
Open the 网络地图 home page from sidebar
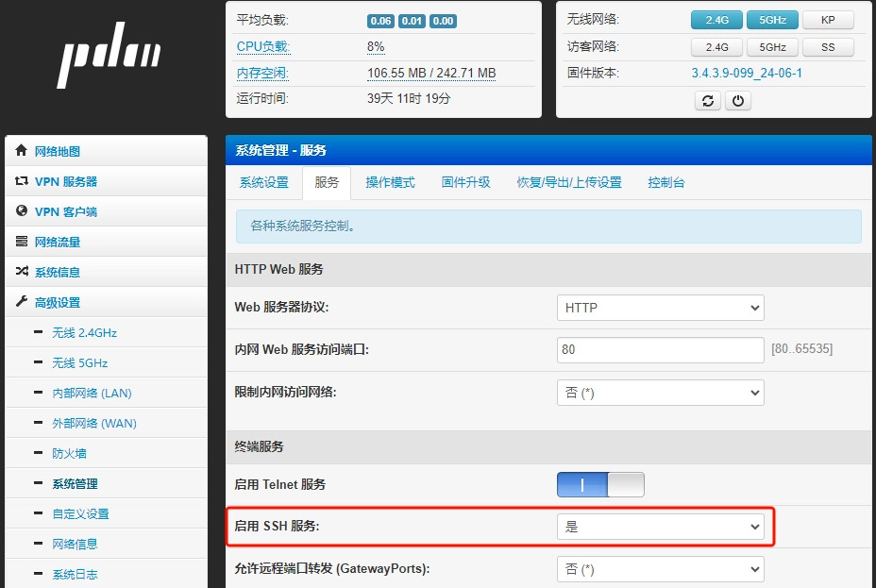(21, 151)
